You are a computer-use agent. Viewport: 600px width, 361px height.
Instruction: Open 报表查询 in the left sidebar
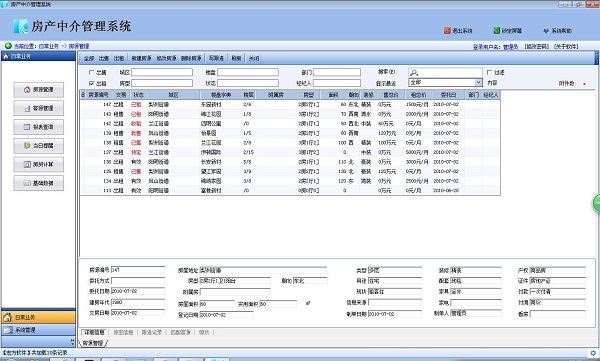39,127
